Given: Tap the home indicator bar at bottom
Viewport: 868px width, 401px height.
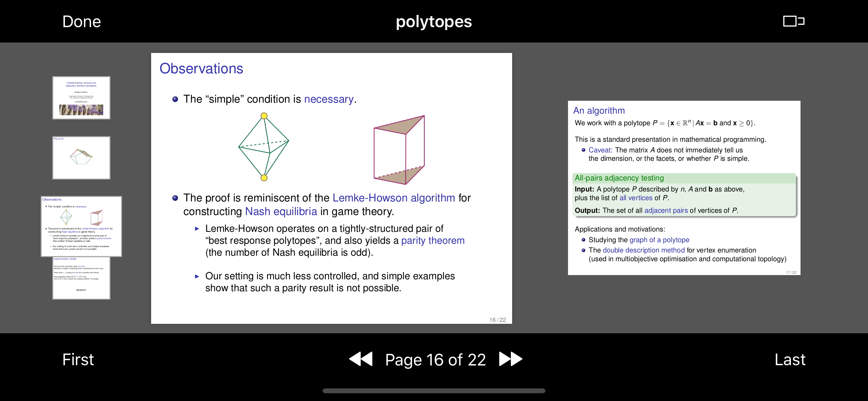Looking at the screenshot, I should 434,391.
